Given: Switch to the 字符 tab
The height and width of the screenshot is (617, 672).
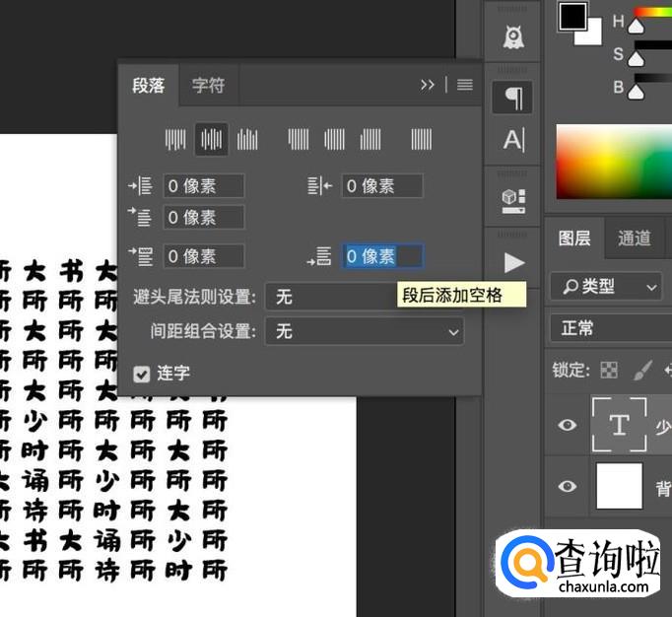Looking at the screenshot, I should [208, 86].
